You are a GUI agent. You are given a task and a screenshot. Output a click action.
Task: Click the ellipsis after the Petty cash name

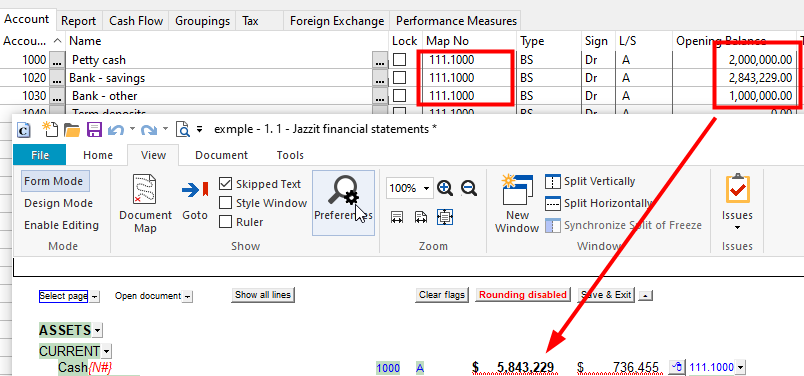379,60
